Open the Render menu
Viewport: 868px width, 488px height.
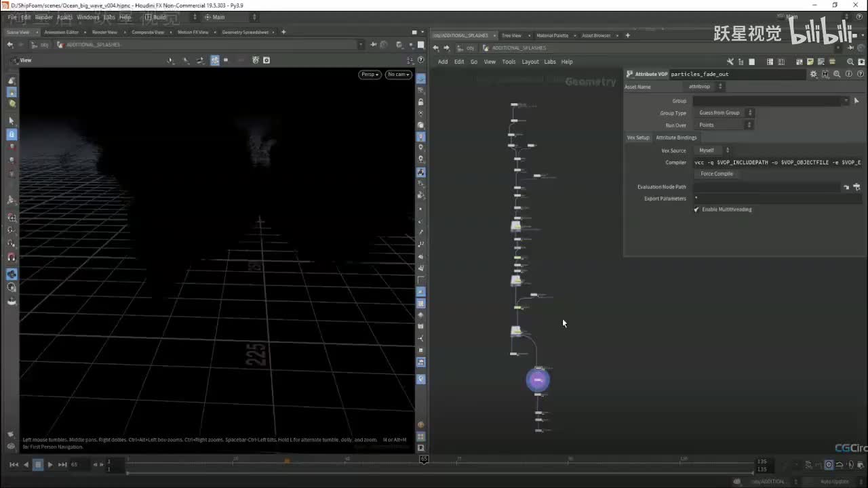43,17
